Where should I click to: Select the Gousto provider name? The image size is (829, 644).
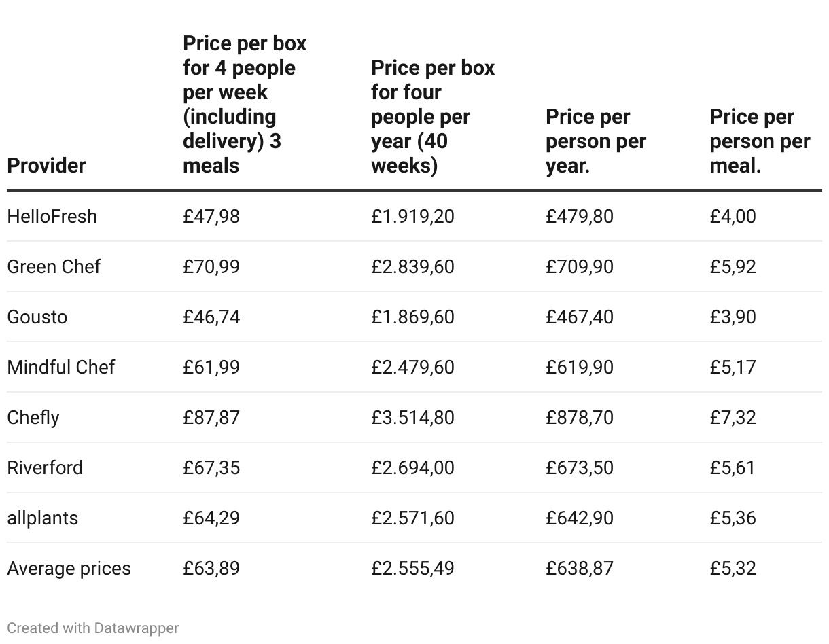(37, 317)
